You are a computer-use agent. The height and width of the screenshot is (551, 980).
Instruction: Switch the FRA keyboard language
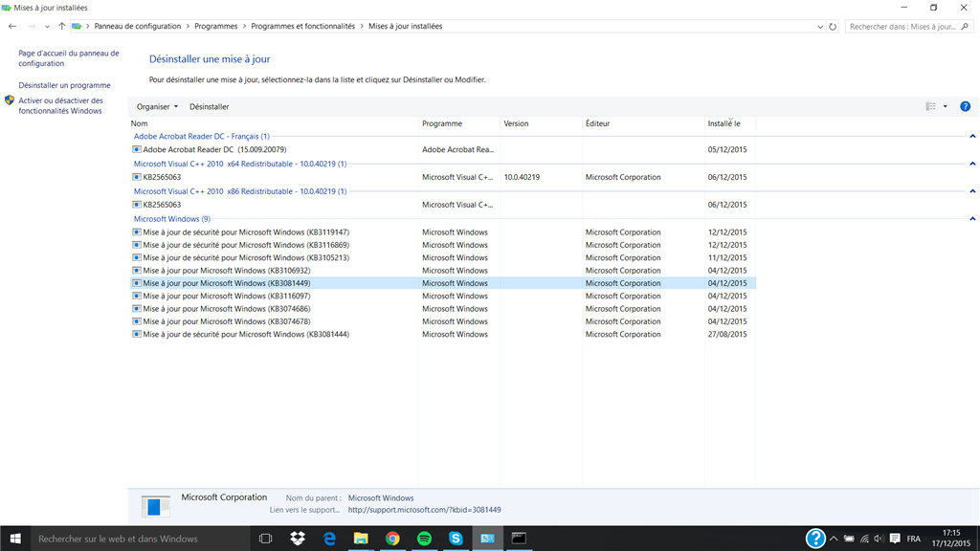(914, 539)
